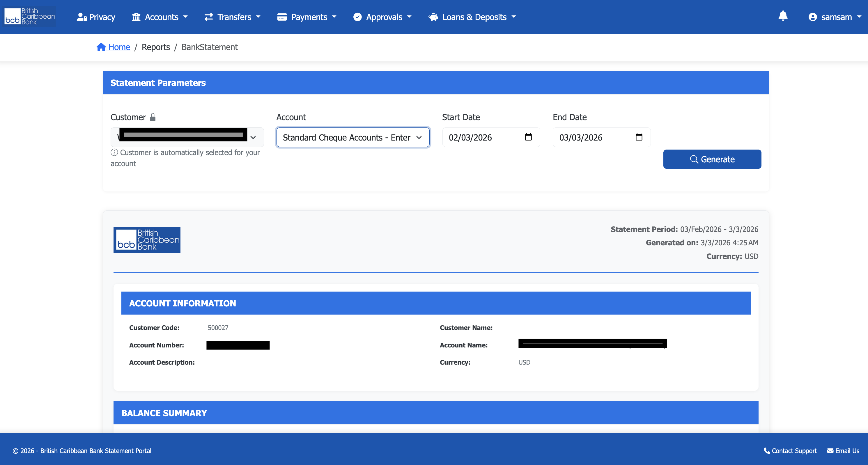Click the British Caribbean Bank navbar logo

click(x=30, y=17)
